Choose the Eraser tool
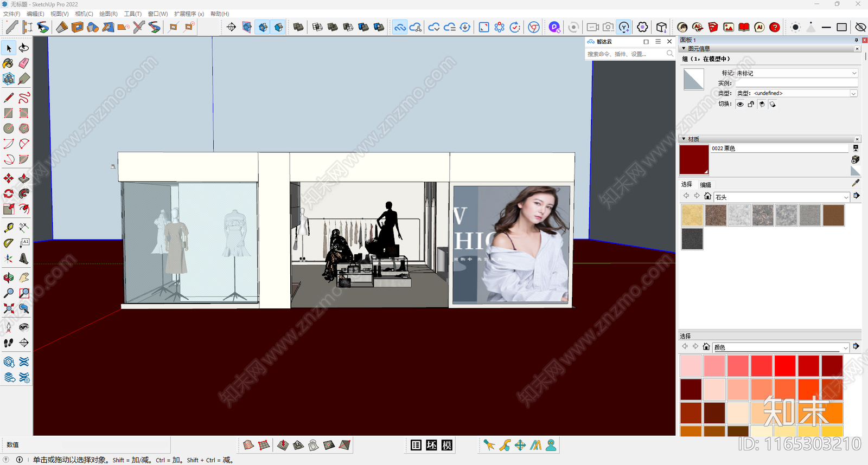Screen dimensions: 868x465 tap(24, 63)
